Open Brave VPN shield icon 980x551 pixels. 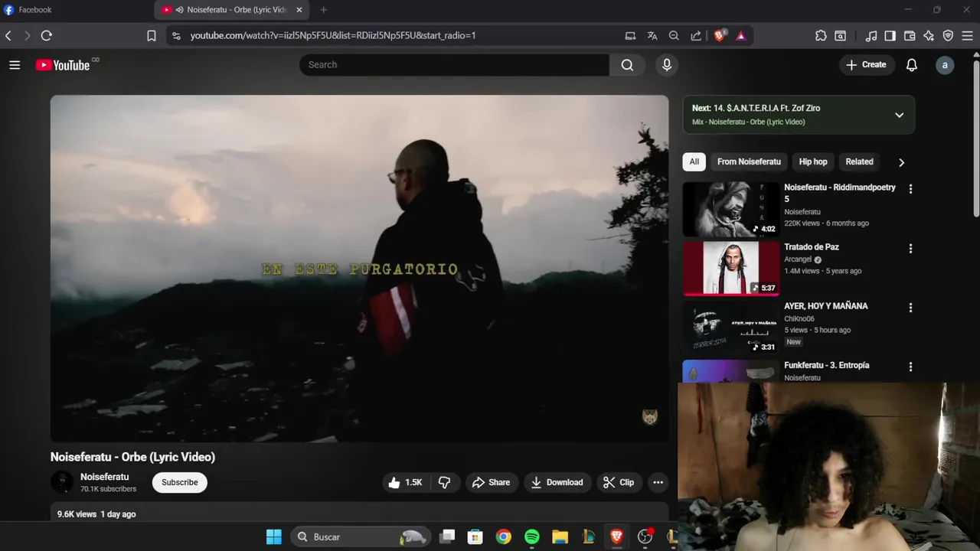click(948, 35)
